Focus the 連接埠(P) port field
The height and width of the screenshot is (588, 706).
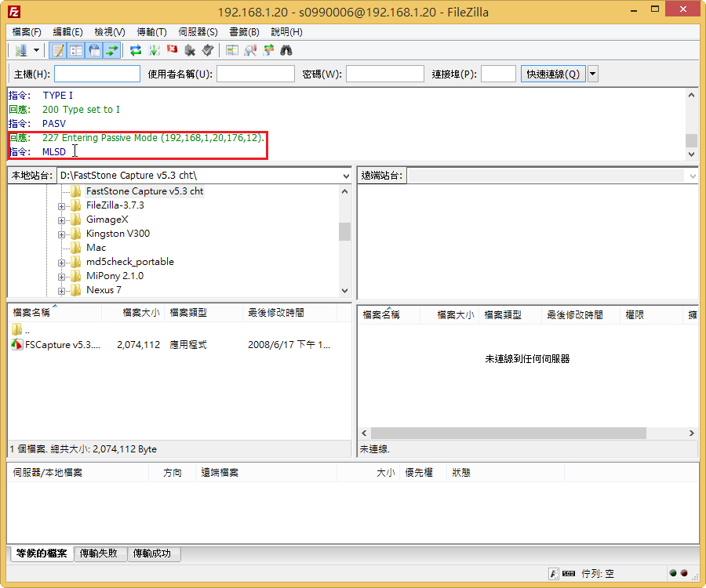click(x=498, y=74)
